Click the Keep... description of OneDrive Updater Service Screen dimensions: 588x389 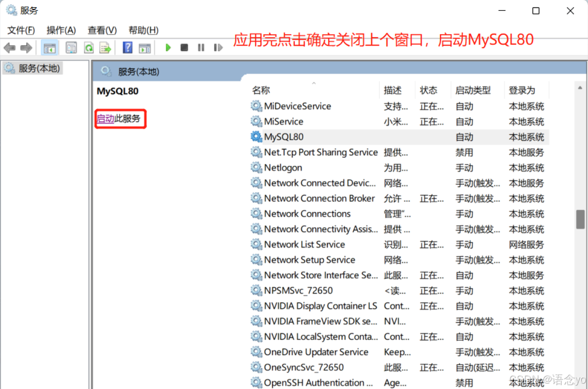397,352
